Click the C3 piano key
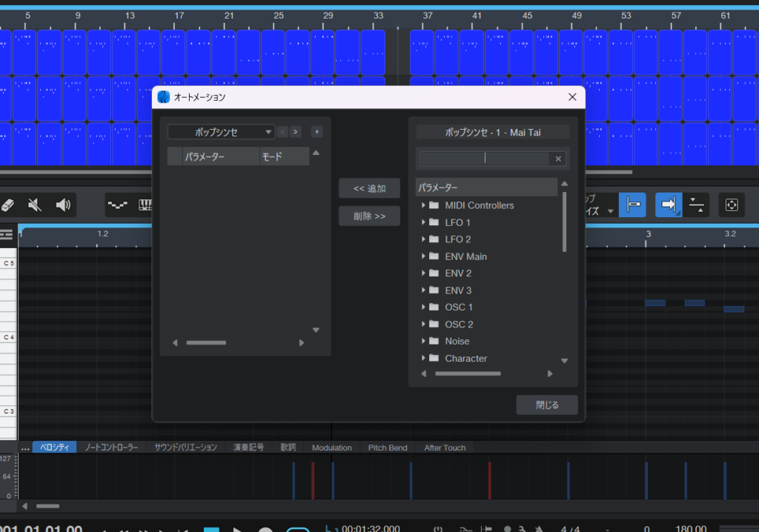Screen dimensions: 759x532 click(x=9, y=411)
